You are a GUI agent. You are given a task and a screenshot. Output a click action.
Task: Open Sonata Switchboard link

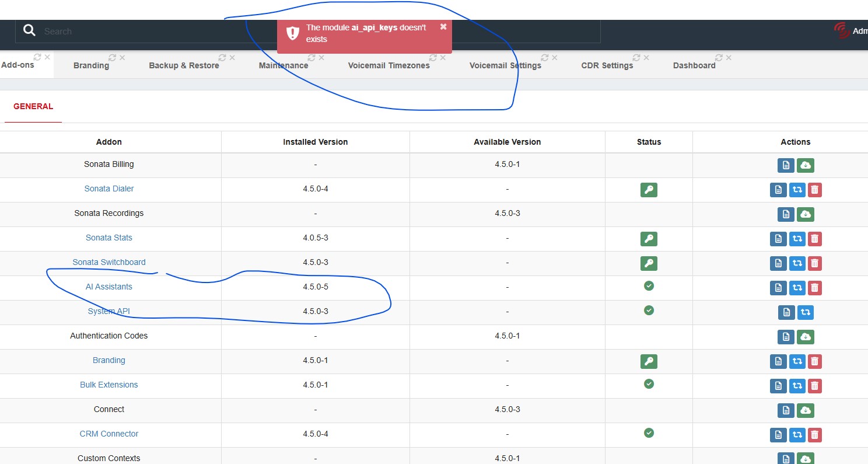pos(109,262)
